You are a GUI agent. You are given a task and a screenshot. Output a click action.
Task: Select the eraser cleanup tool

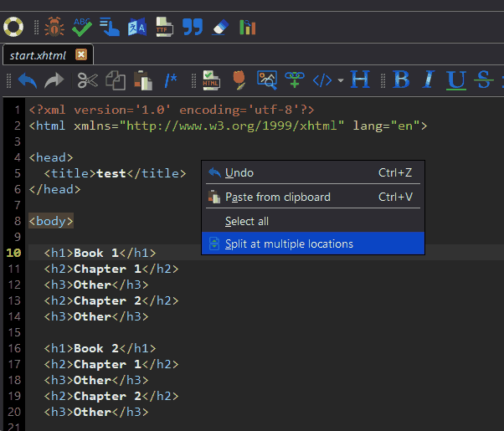click(220, 28)
